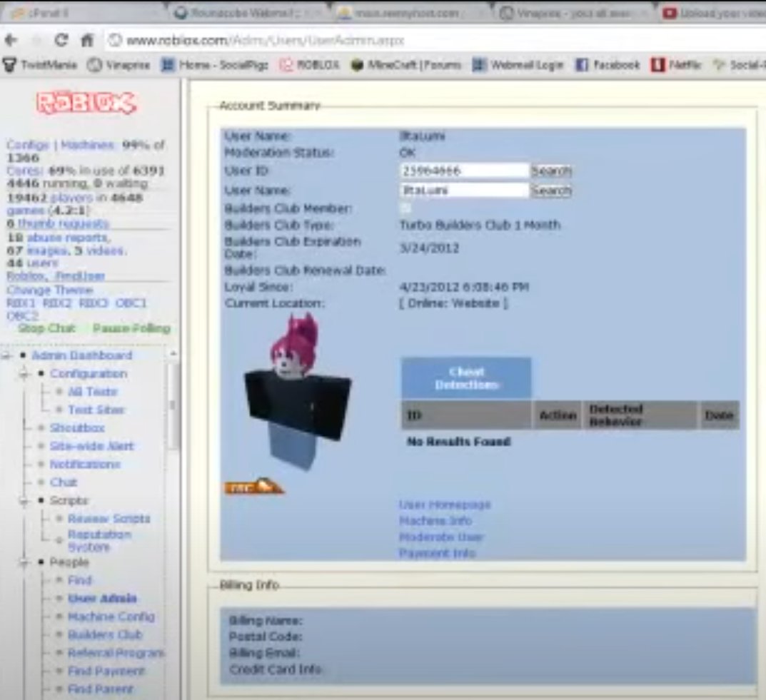Open Site-wide Alert in the tree
This screenshot has width=766, height=700.
tap(92, 446)
